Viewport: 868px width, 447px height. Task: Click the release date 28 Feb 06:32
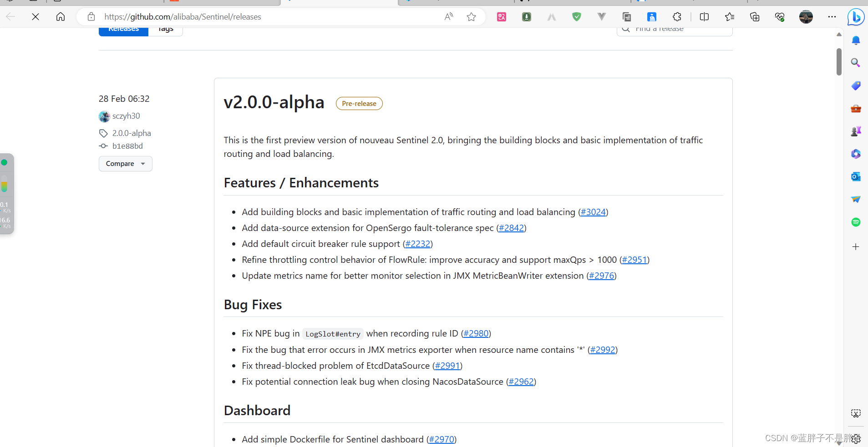coord(124,99)
